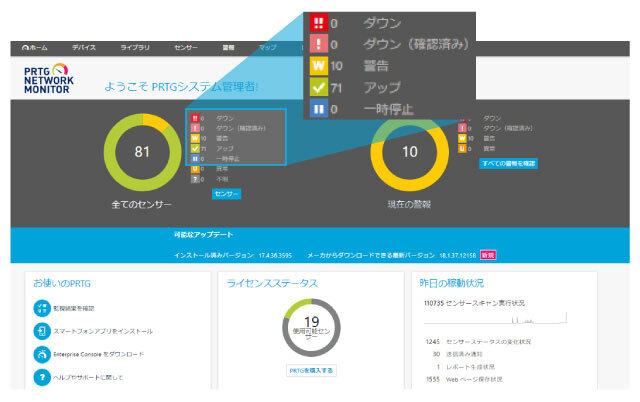The image size is (640, 402).
Task: Click the PRTGを購入する button
Action: pyautogui.click(x=311, y=370)
